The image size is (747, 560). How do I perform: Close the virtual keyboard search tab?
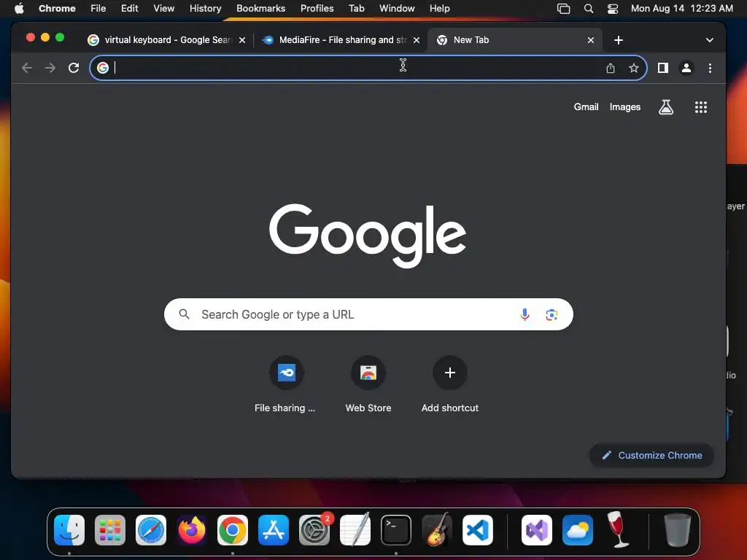[x=242, y=40]
